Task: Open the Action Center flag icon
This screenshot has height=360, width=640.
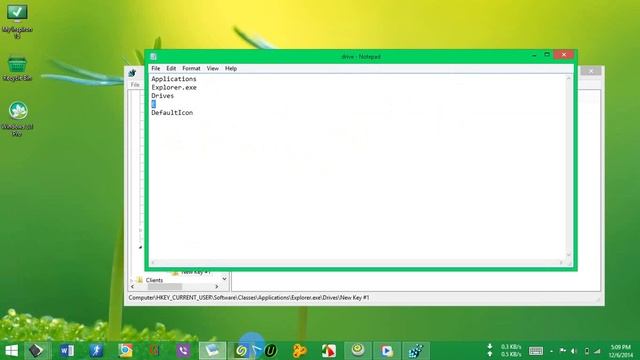Action: click(x=562, y=351)
